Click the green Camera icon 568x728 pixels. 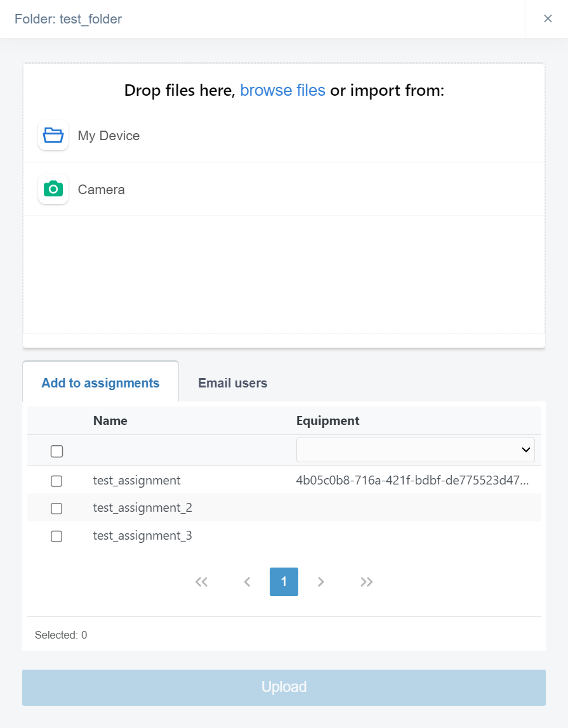coord(53,189)
